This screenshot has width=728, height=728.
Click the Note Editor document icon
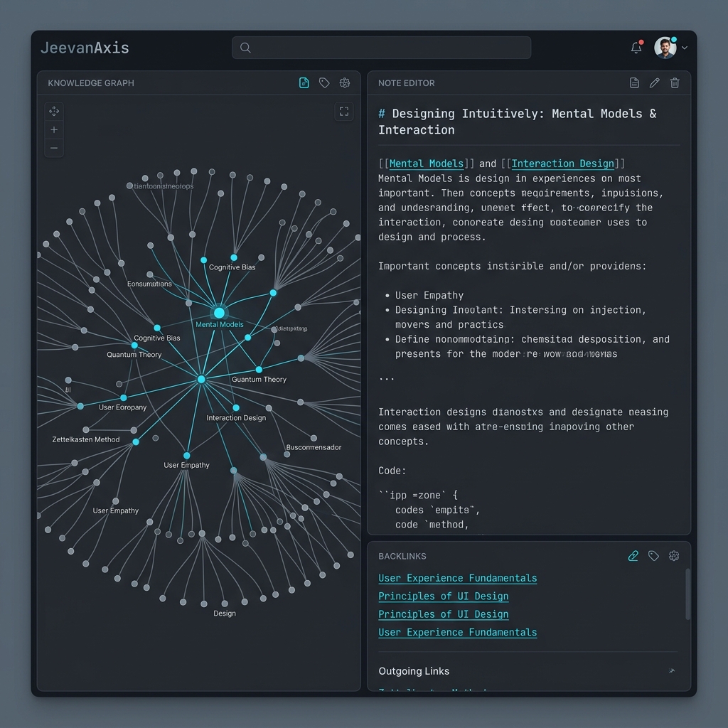pyautogui.click(x=634, y=83)
